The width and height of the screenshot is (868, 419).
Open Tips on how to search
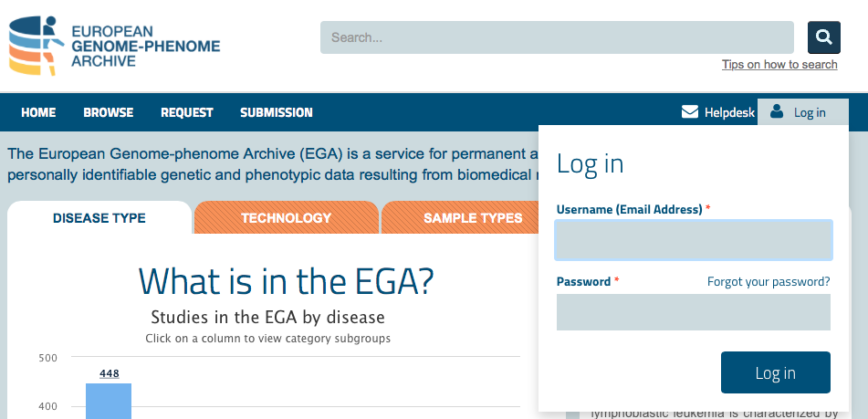[779, 65]
